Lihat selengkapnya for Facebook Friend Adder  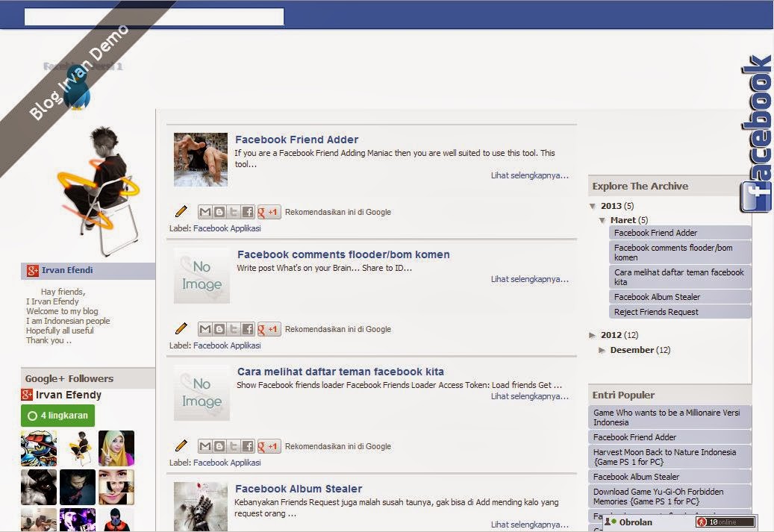(x=530, y=175)
